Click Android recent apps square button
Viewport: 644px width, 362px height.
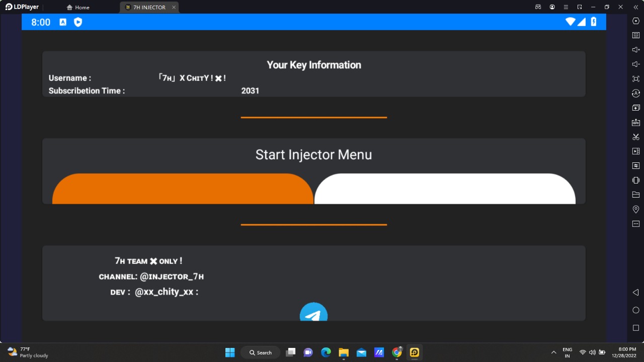pos(636,328)
